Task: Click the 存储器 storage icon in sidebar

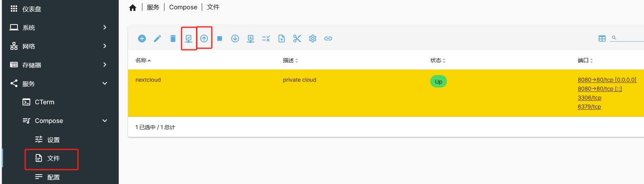Action: pos(14,65)
